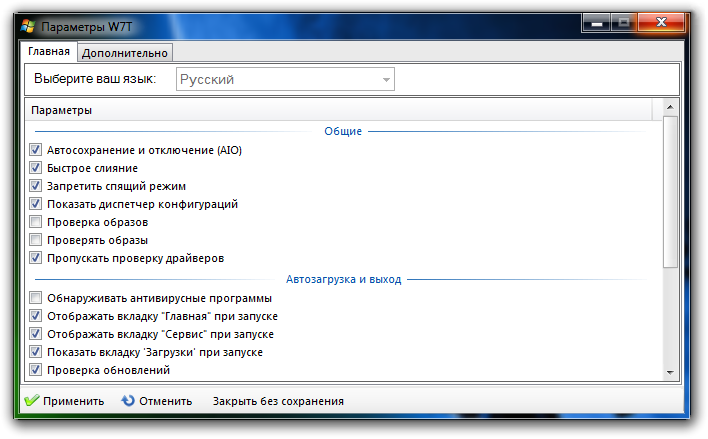Uncheck 'Автосохранение и отключение (AIO)' checkbox

[x=36, y=150]
